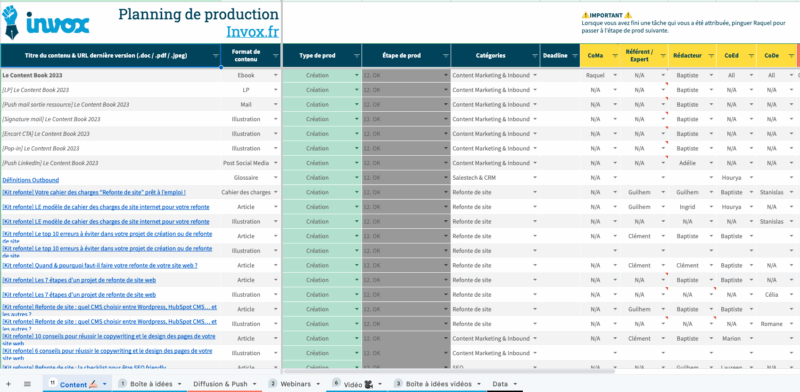This screenshot has height=392, width=800.
Task: Open the all sheets list icon
Action: (28, 384)
